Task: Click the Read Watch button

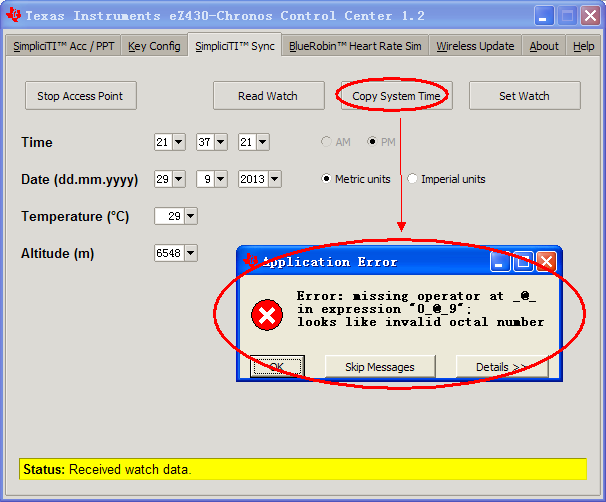Action: pyautogui.click(x=269, y=95)
